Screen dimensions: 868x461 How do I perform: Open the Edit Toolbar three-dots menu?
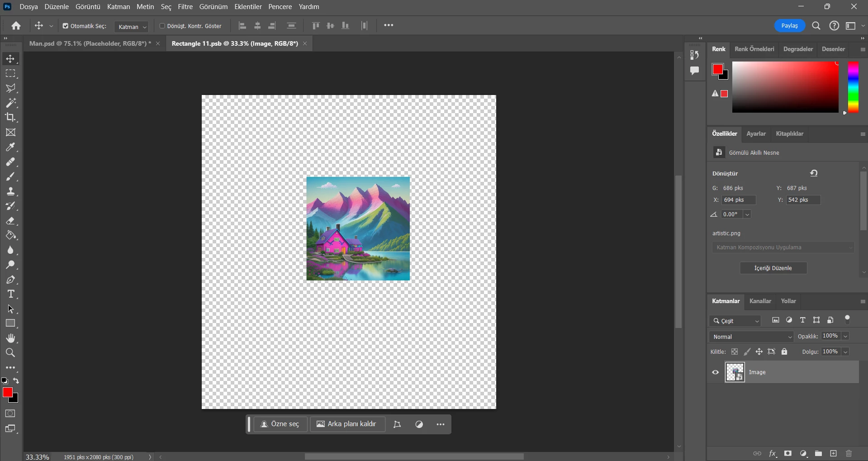pos(10,368)
